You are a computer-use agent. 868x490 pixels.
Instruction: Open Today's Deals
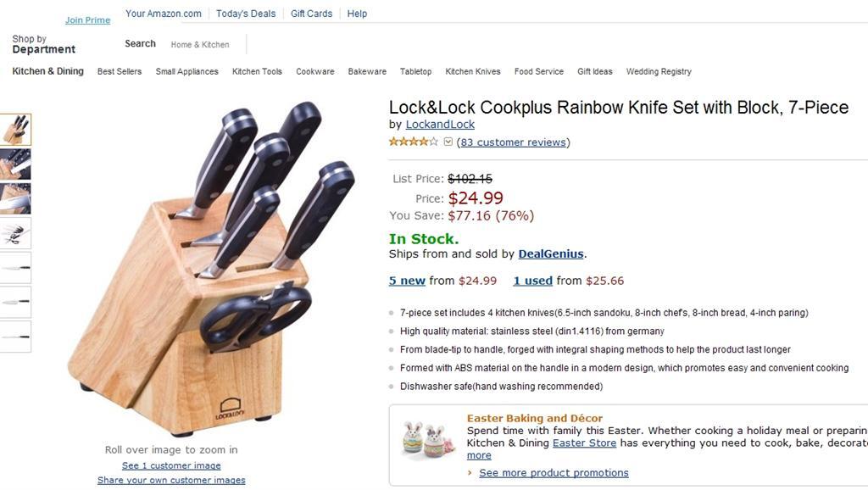[245, 14]
